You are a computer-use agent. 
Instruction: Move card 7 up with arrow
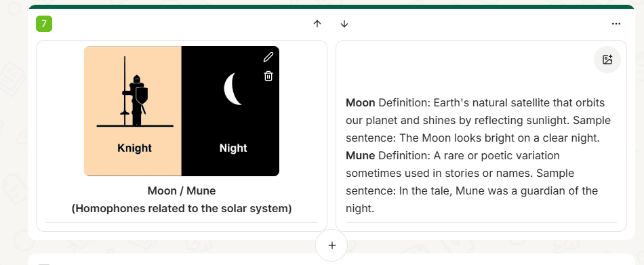(x=317, y=24)
